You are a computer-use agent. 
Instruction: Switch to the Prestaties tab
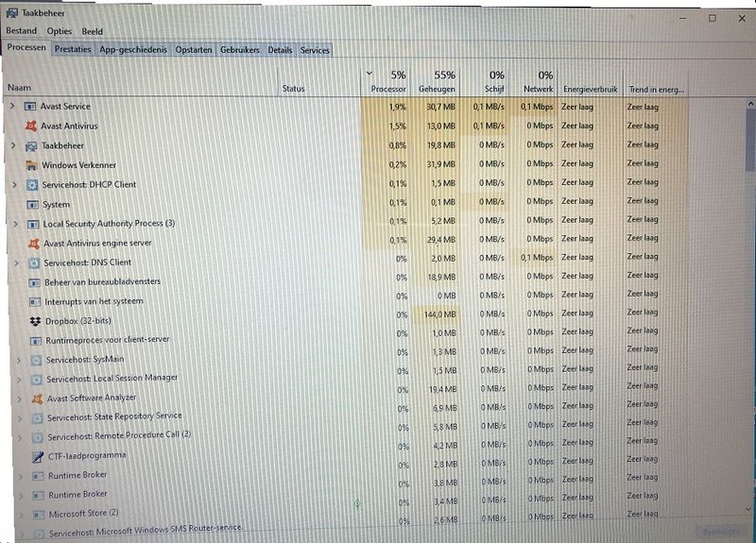pyautogui.click(x=73, y=49)
